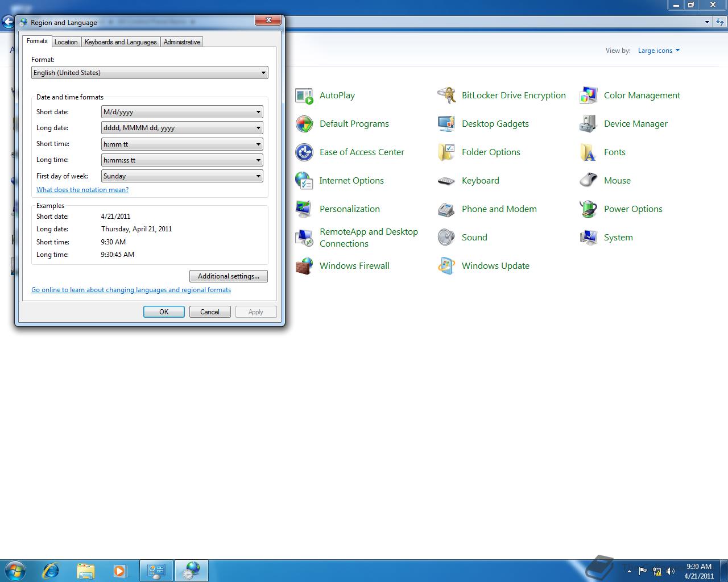Image resolution: width=728 pixels, height=582 pixels.
Task: Launch Windows Media Player from taskbar
Action: 120,571
